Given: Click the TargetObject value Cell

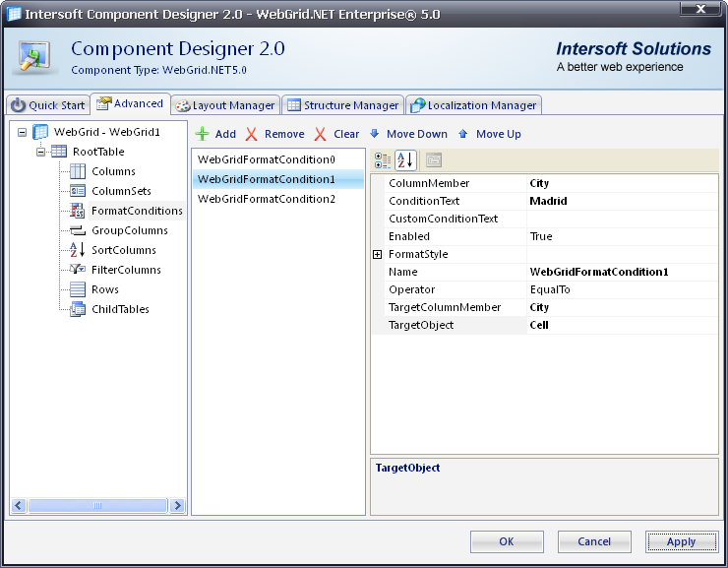Looking at the screenshot, I should (622, 325).
